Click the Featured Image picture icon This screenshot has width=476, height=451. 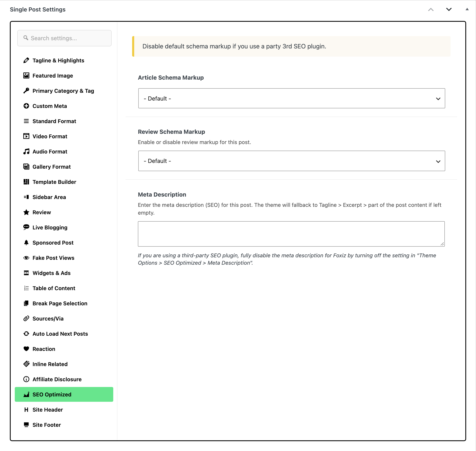coord(26,76)
